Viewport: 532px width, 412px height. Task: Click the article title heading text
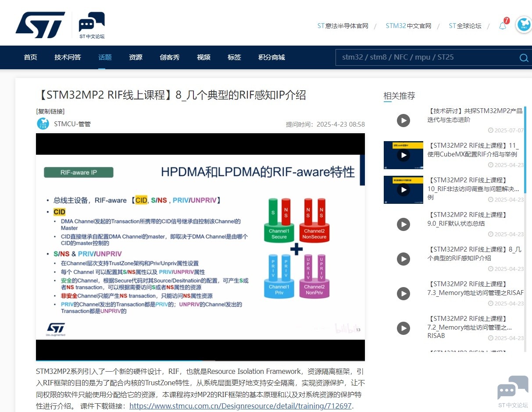[x=171, y=95]
